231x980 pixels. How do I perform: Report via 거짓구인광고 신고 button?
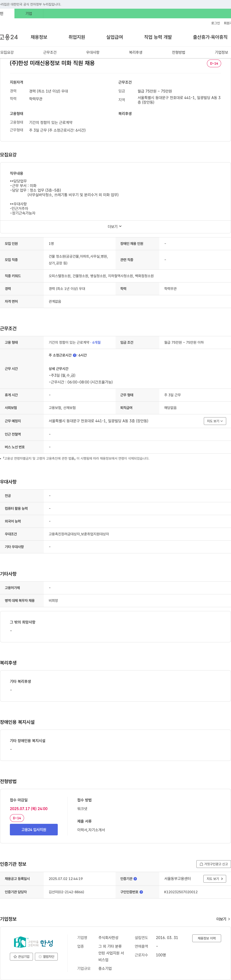click(x=213, y=864)
